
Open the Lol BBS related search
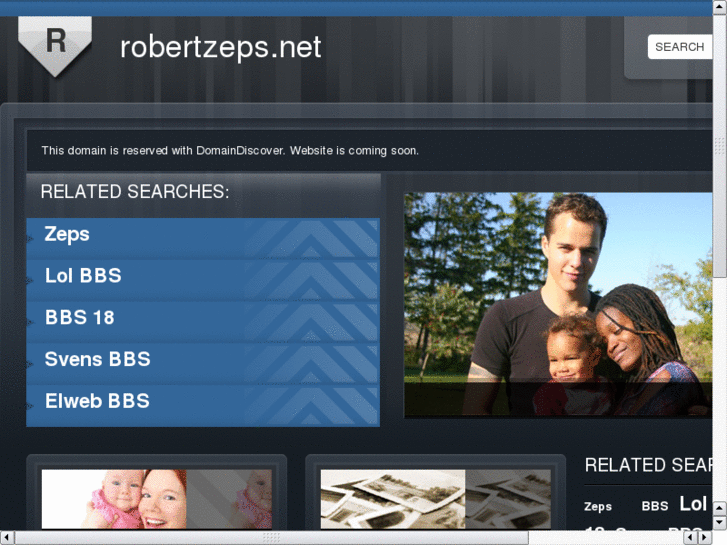coord(203,280)
